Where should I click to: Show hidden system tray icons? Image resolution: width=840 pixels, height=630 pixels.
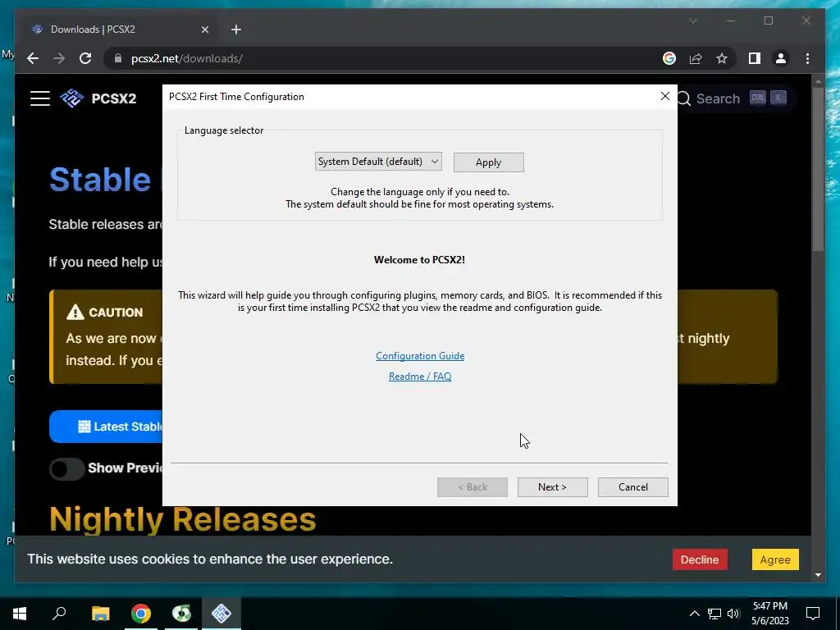coord(694,614)
